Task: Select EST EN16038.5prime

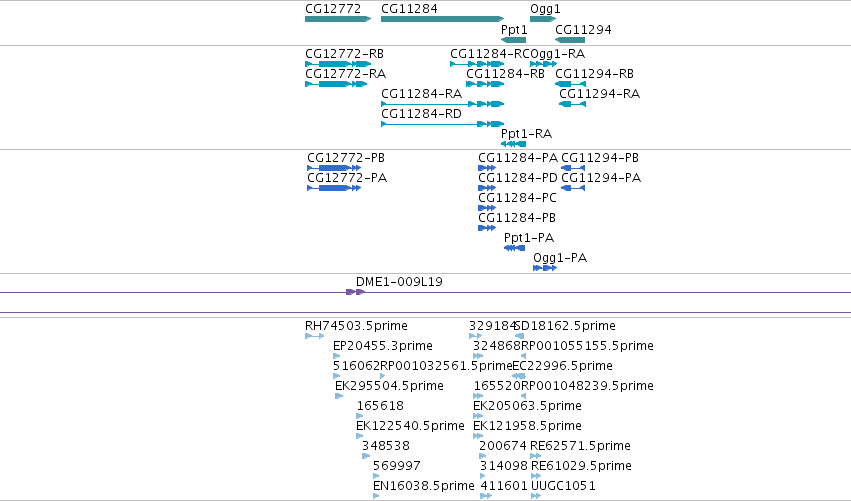Action: [x=424, y=486]
